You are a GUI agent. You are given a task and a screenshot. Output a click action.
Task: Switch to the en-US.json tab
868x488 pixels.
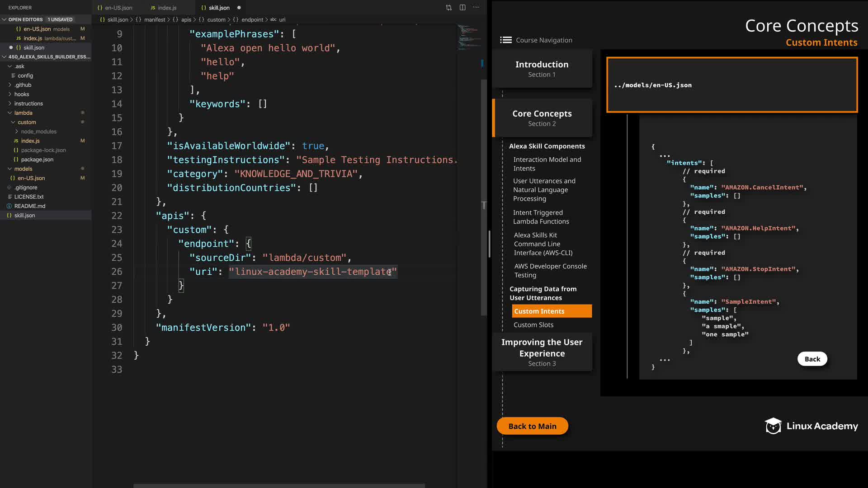tap(118, 8)
